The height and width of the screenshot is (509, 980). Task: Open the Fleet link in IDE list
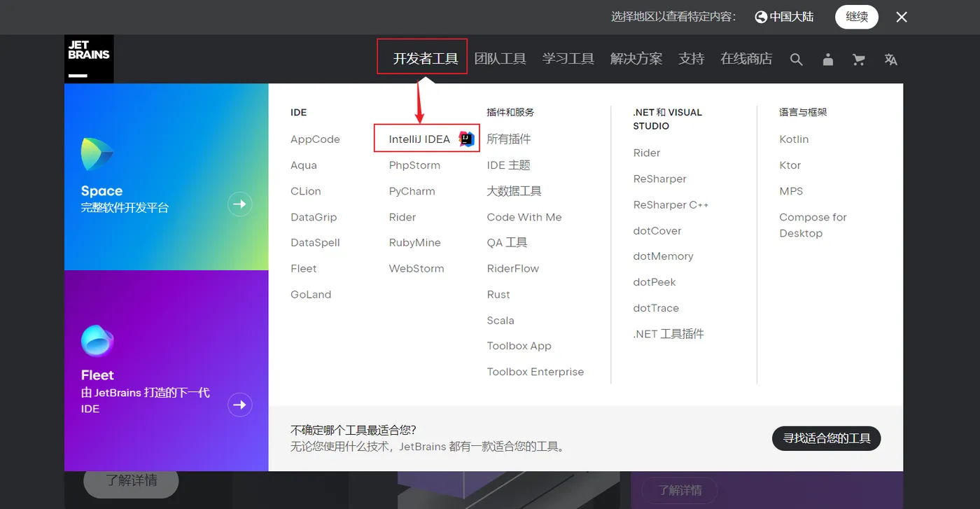click(304, 269)
